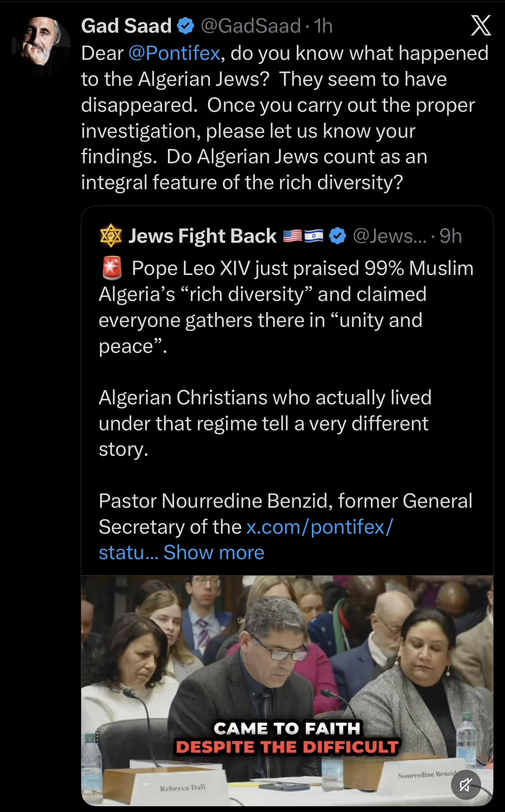Unmute the video with the speaker icon
Viewport: 505px width, 812px height.
[466, 784]
